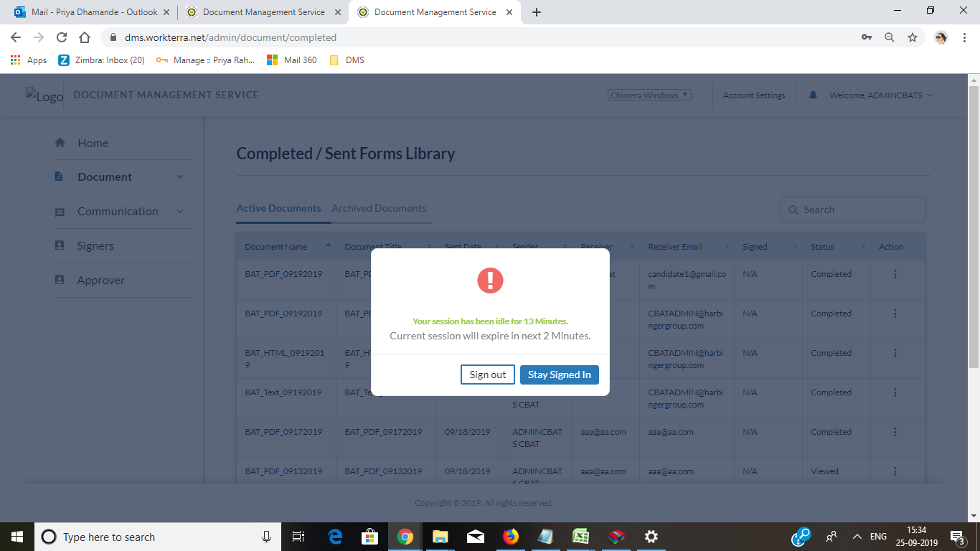The image size is (980, 551).
Task: Click the saved passwords key icon
Action: 867,37
